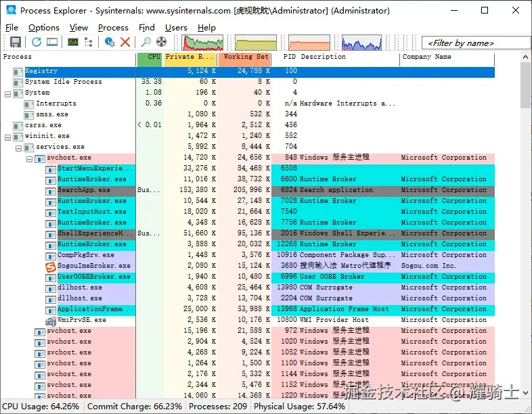Select the dllhost.exe PID 13980 row
Screen dimensions: 532x414
coord(248,287)
